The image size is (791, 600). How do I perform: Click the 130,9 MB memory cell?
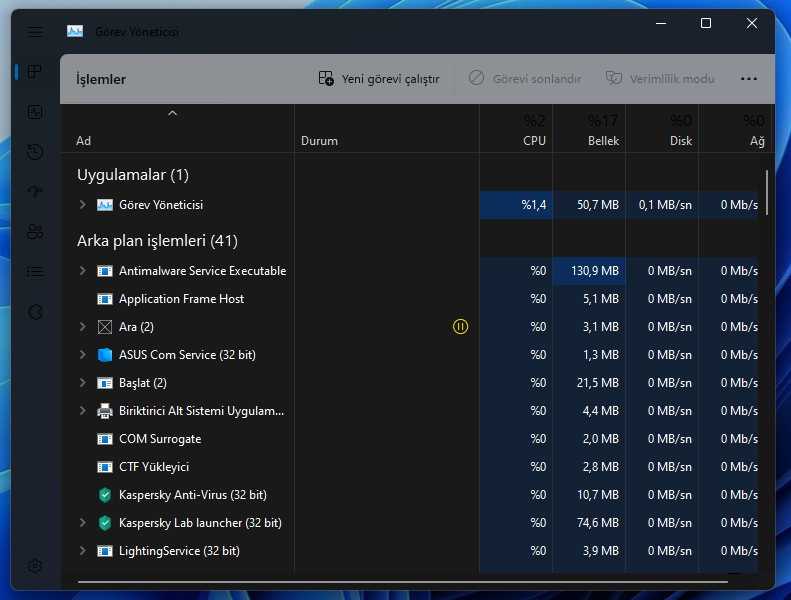tap(589, 271)
